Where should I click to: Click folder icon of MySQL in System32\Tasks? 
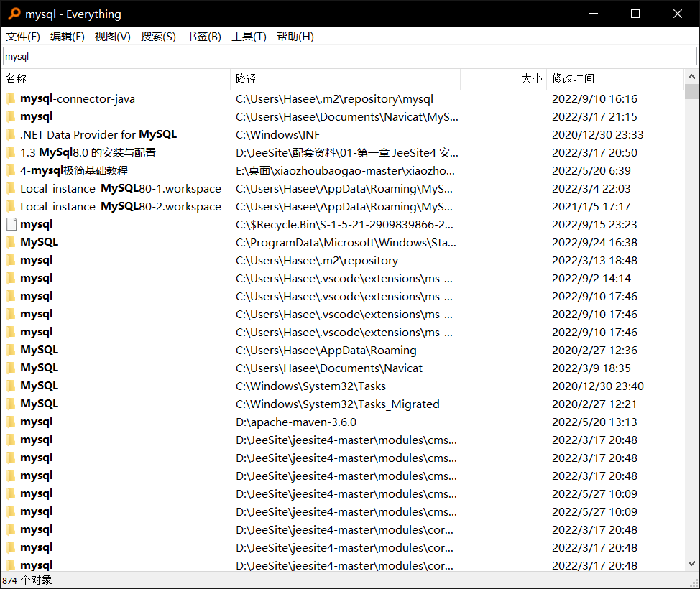click(x=11, y=386)
